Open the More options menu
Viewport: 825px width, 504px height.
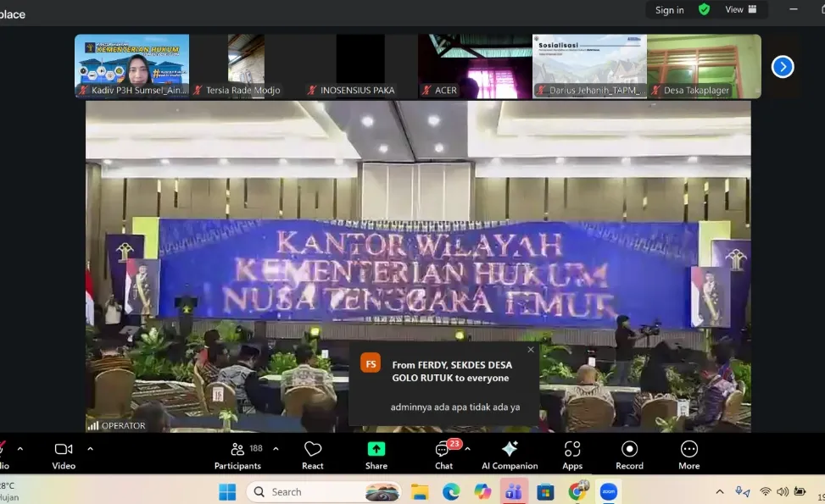(689, 456)
